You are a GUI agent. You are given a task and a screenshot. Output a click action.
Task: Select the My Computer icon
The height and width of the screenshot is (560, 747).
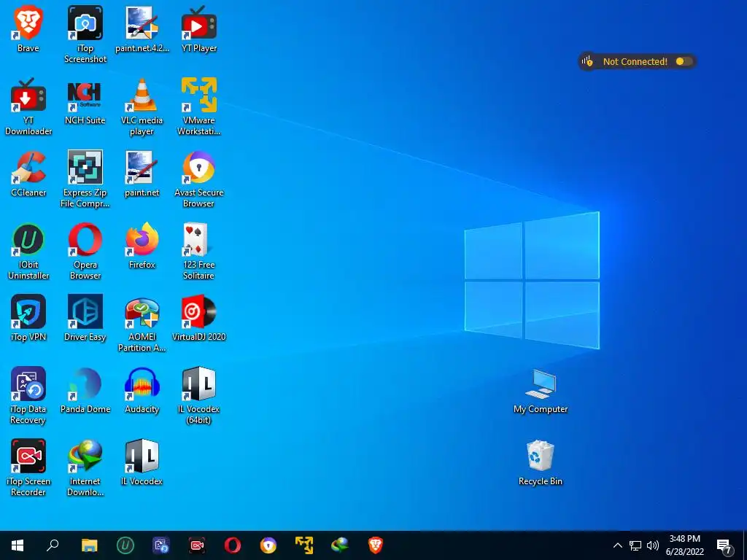[x=541, y=391]
